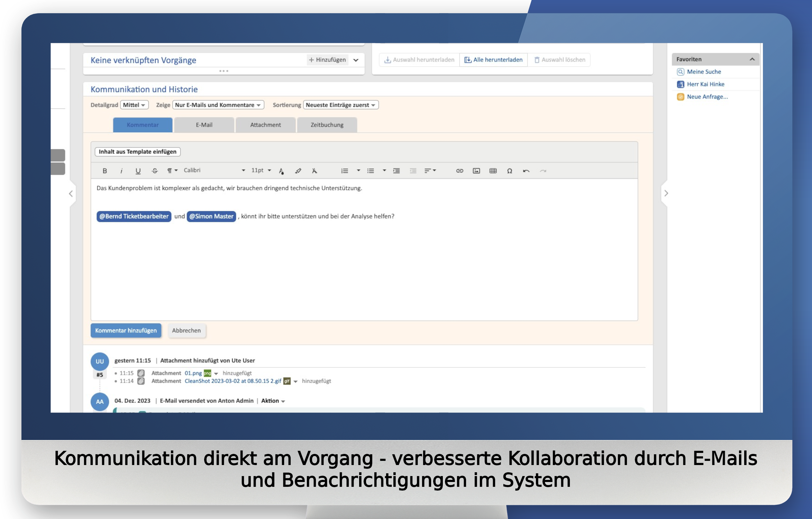Apply underline formatting

coord(138,171)
